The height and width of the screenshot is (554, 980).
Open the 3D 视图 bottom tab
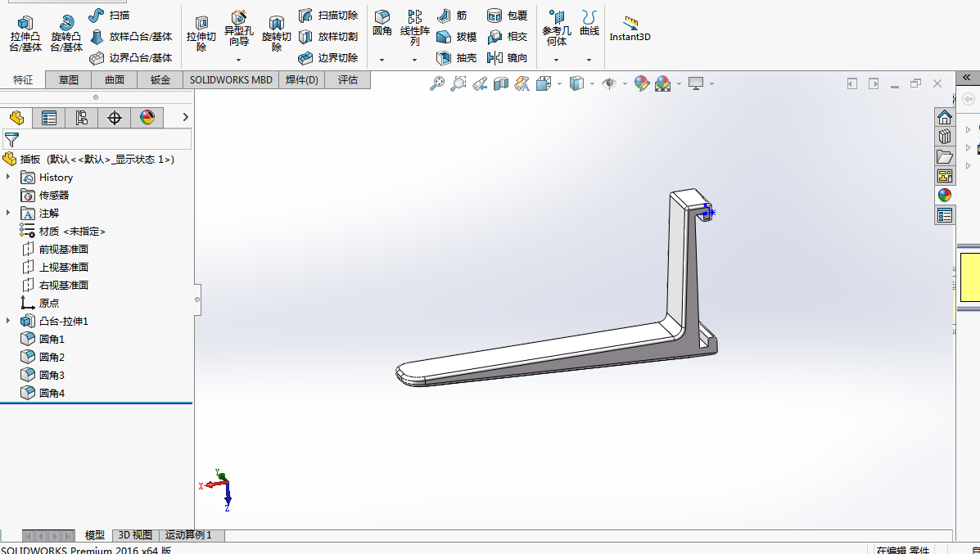(135, 535)
